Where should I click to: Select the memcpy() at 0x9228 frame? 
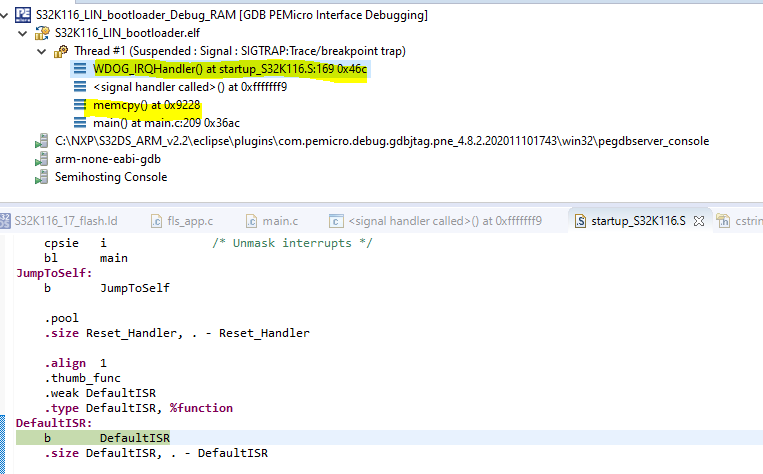[146, 105]
